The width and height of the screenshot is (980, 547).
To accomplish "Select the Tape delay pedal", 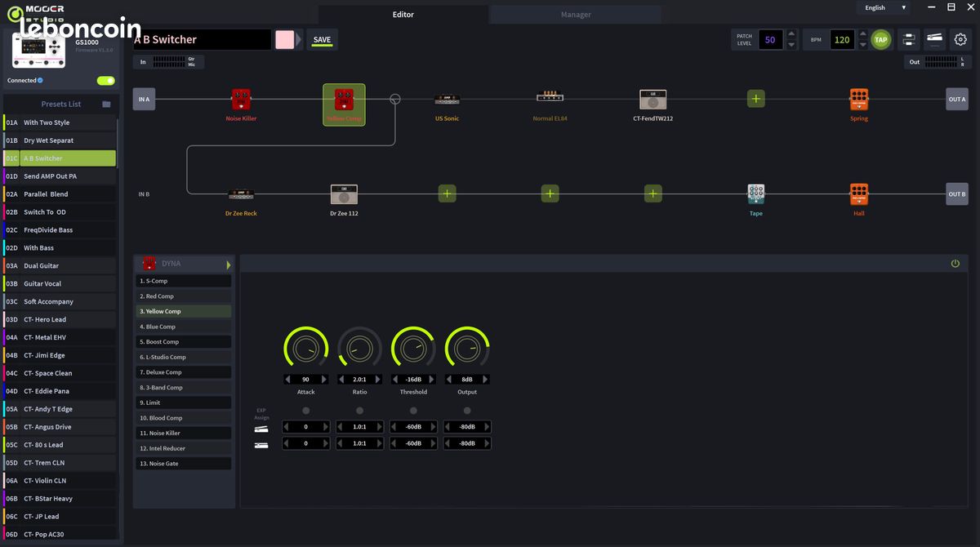I will tap(756, 194).
